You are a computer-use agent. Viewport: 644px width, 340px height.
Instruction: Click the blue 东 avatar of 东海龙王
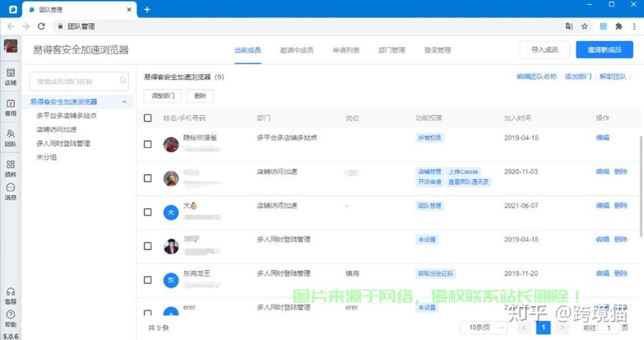click(171, 280)
